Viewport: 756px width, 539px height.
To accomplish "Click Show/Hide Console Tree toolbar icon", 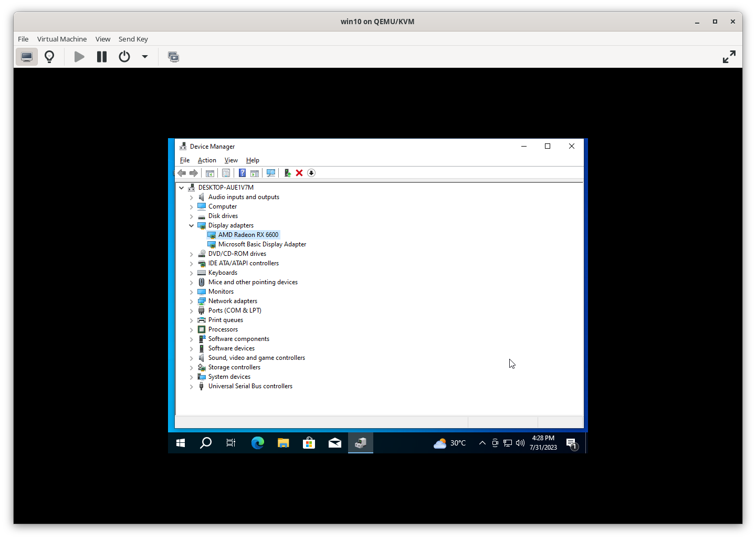I will (x=210, y=173).
